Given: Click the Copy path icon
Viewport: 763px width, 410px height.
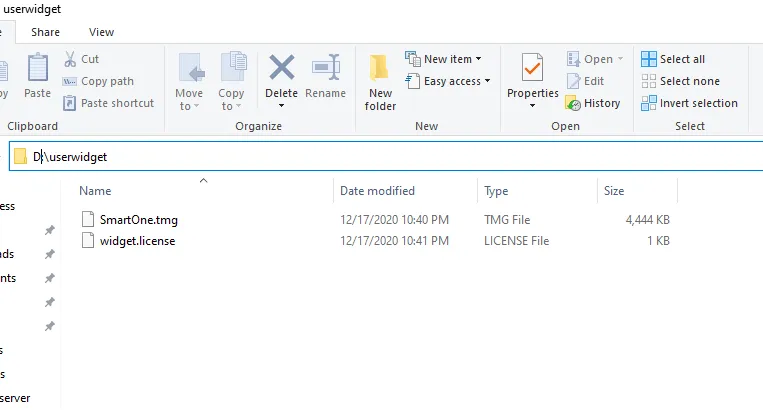Looking at the screenshot, I should 70,82.
